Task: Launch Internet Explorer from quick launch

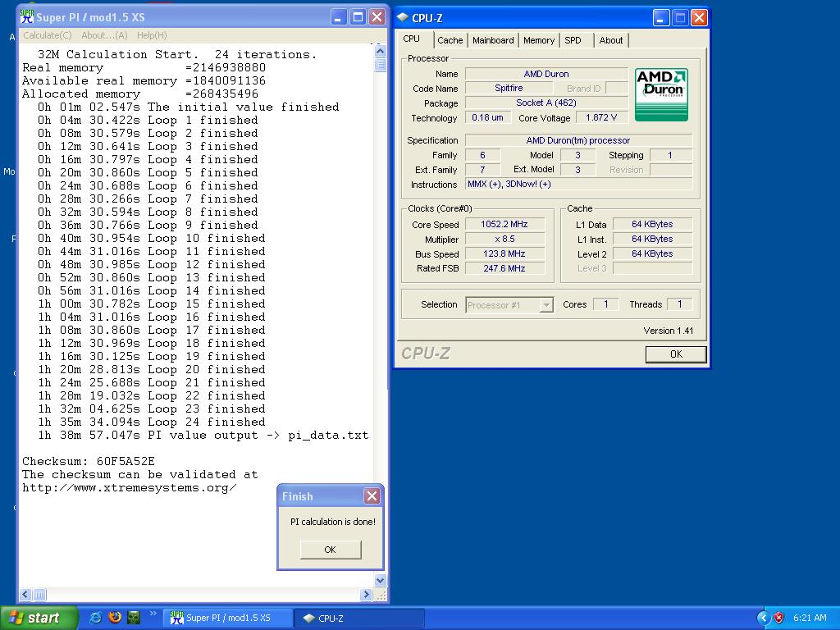Action: 96,617
